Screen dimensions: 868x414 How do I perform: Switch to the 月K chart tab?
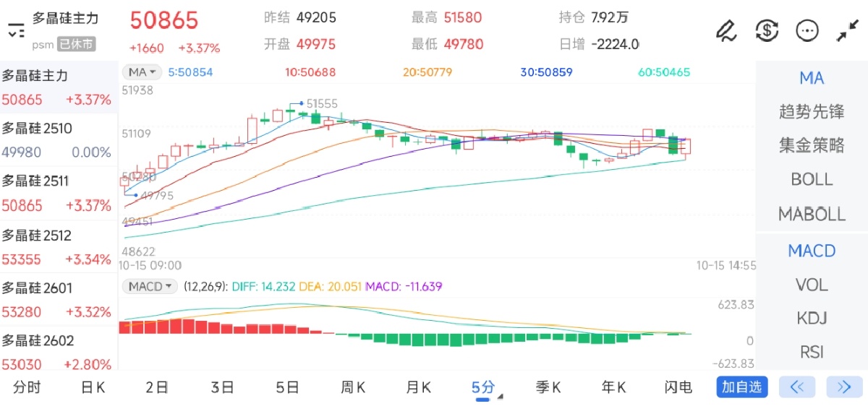417,387
